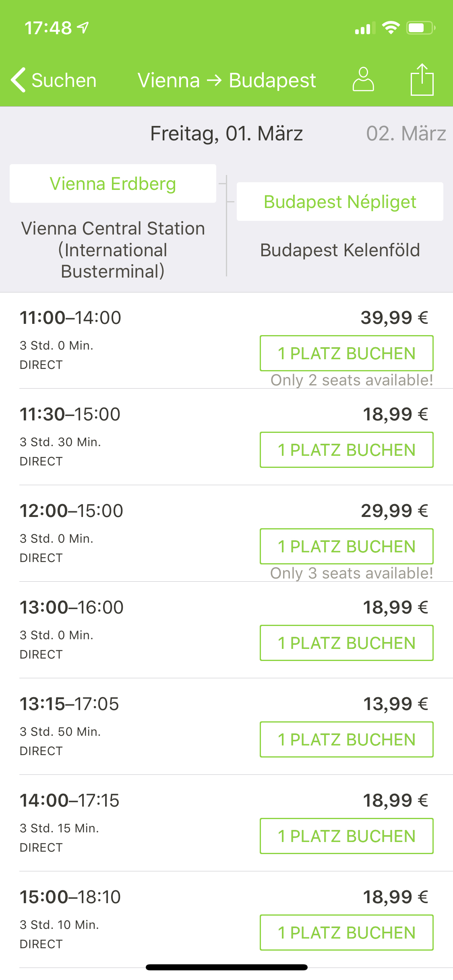Tap the battery icon in status bar
The width and height of the screenshot is (453, 980).
[420, 28]
